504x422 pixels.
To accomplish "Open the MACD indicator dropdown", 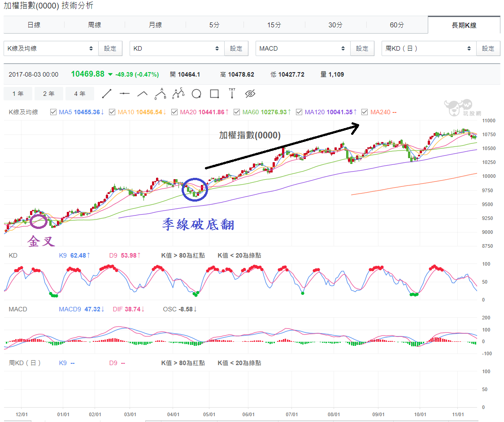I will tap(303, 48).
